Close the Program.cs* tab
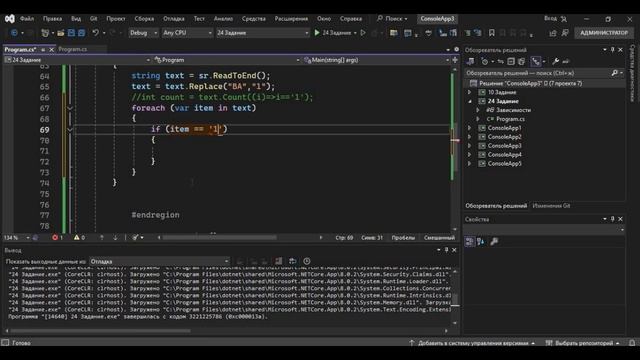Viewport: 640px width, 360px height. [x=51, y=49]
